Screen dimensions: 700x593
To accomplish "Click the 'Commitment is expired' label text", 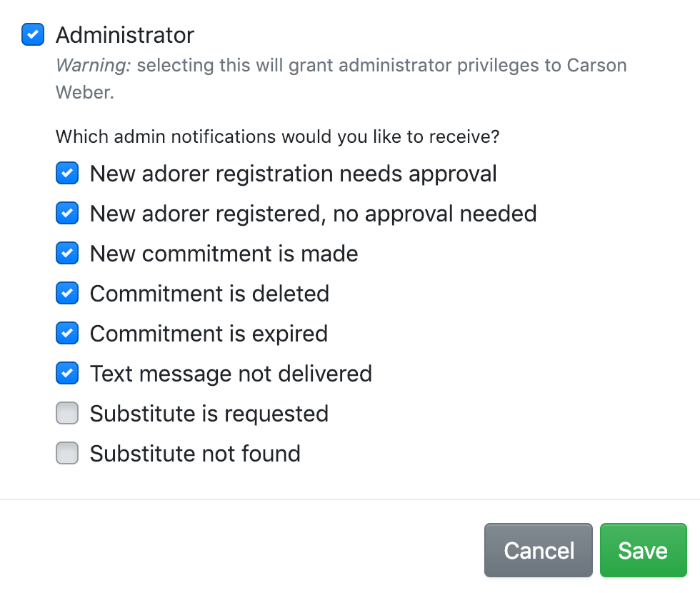I will coord(209,334).
